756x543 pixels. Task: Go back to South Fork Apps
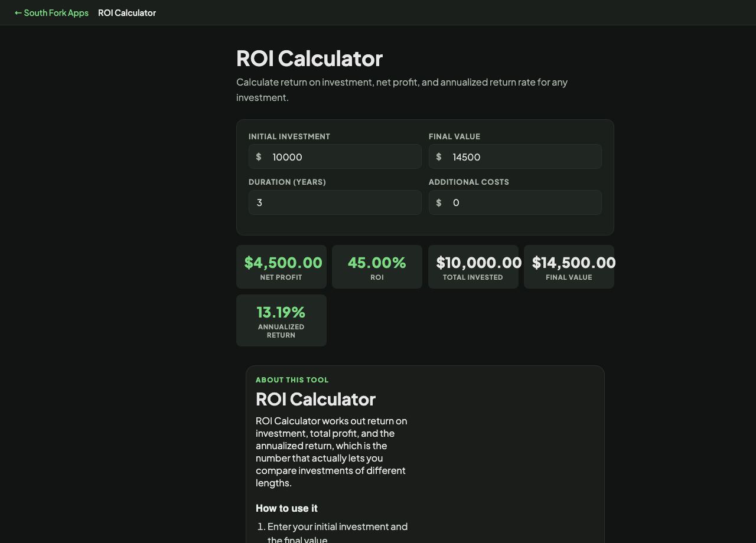pyautogui.click(x=51, y=13)
